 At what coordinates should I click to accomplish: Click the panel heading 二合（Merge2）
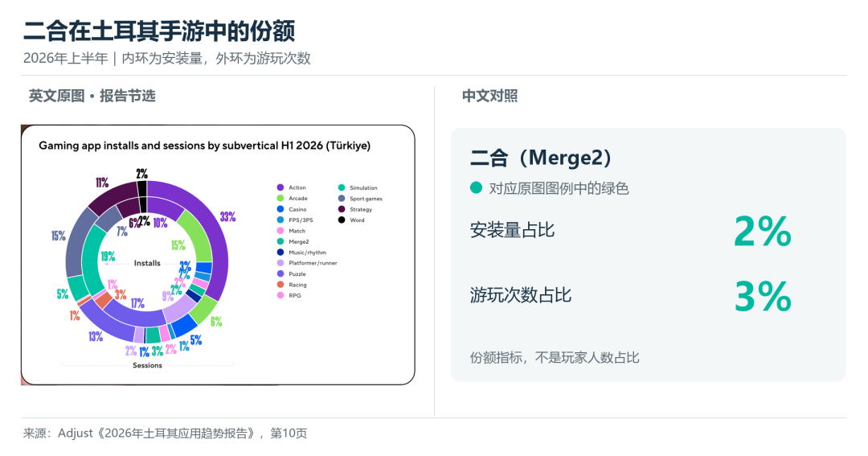(540, 158)
